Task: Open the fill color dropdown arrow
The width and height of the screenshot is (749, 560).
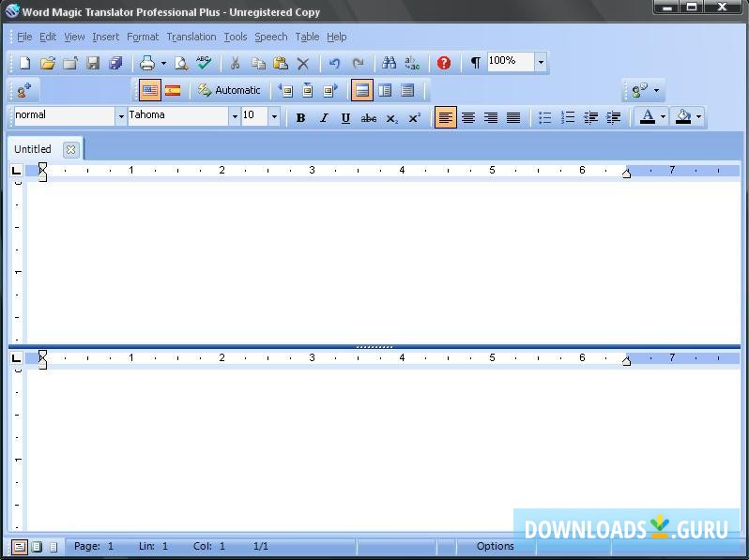Action: [x=698, y=117]
